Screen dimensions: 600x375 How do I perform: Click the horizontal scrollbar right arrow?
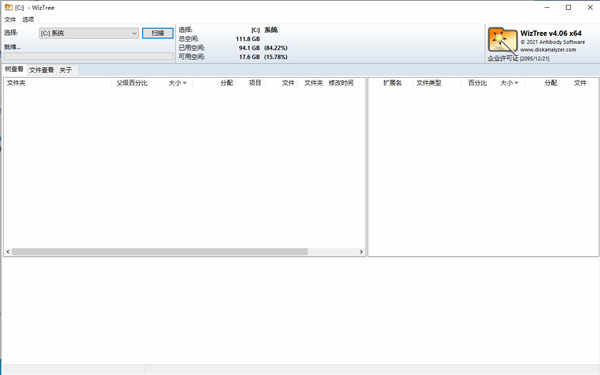(362, 252)
